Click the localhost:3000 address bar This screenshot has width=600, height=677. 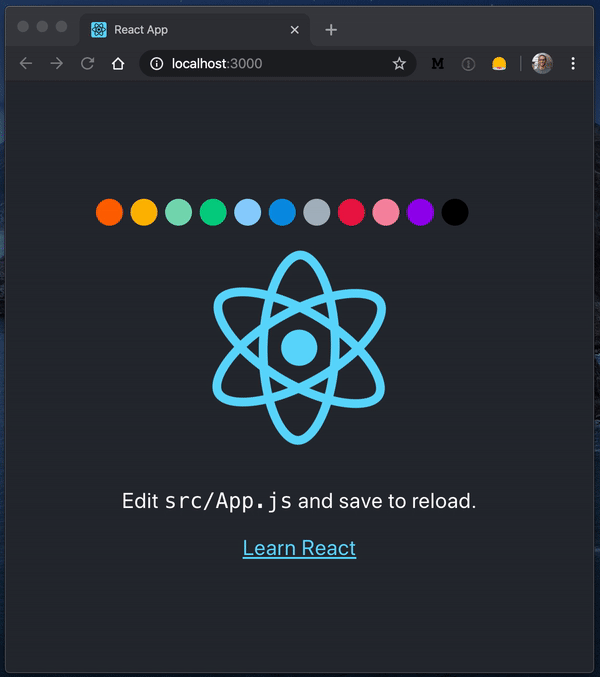pyautogui.click(x=270, y=63)
